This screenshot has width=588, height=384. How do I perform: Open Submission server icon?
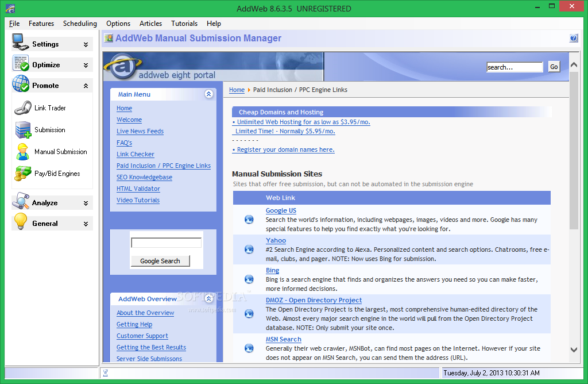23,130
